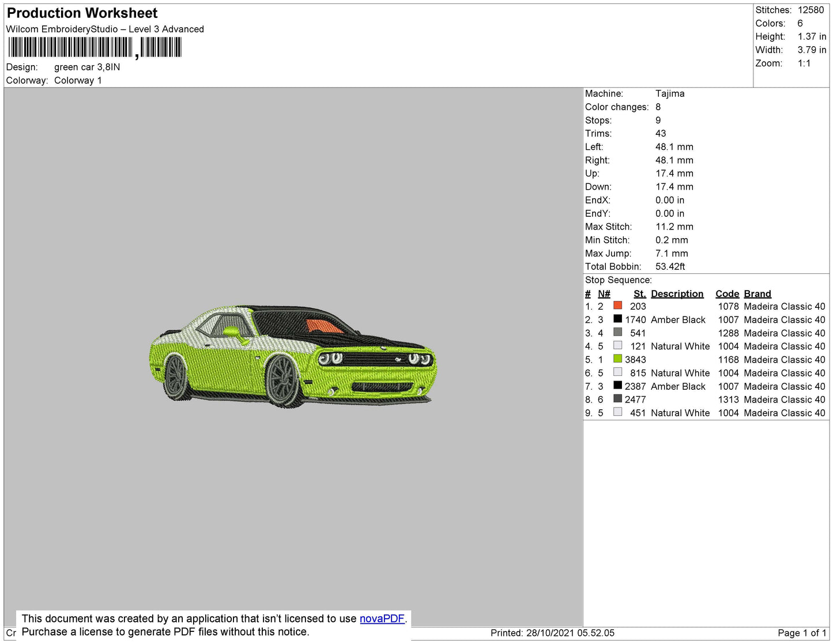Click thread code 1168 in row 5
Viewport: 833px width, 644px height.
(x=729, y=360)
